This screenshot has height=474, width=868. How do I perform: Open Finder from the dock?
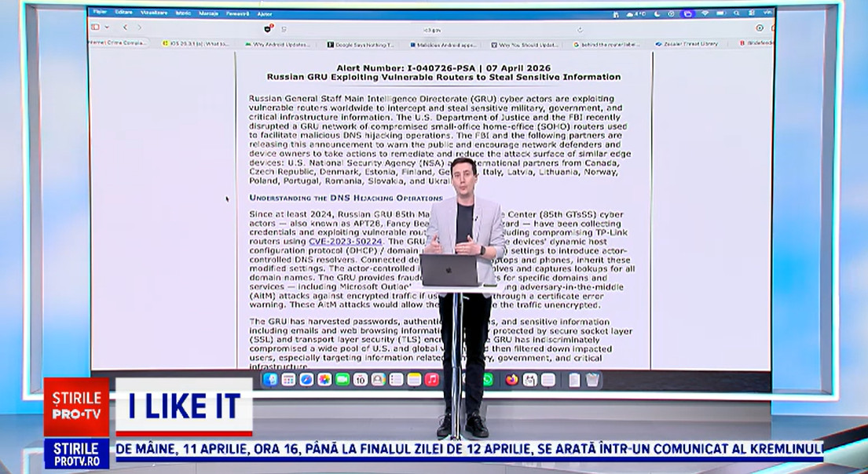pyautogui.click(x=270, y=380)
